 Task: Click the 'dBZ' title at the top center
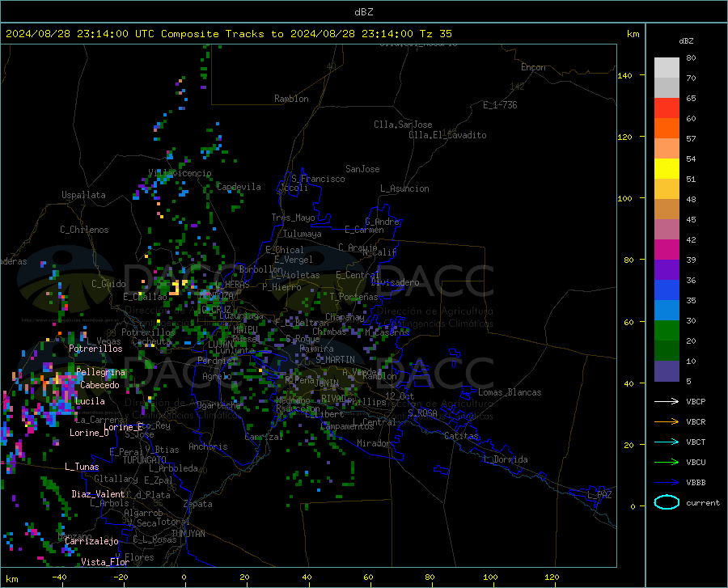click(363, 12)
